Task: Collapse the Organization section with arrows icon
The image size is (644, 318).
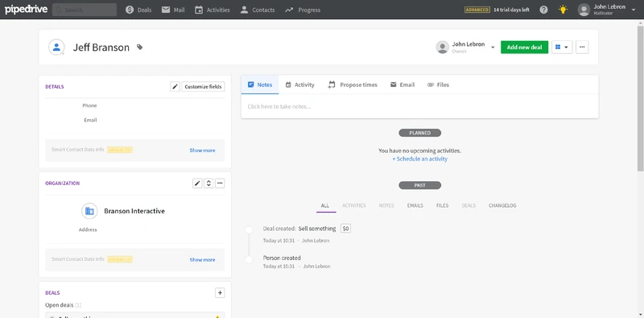Action: point(208,184)
